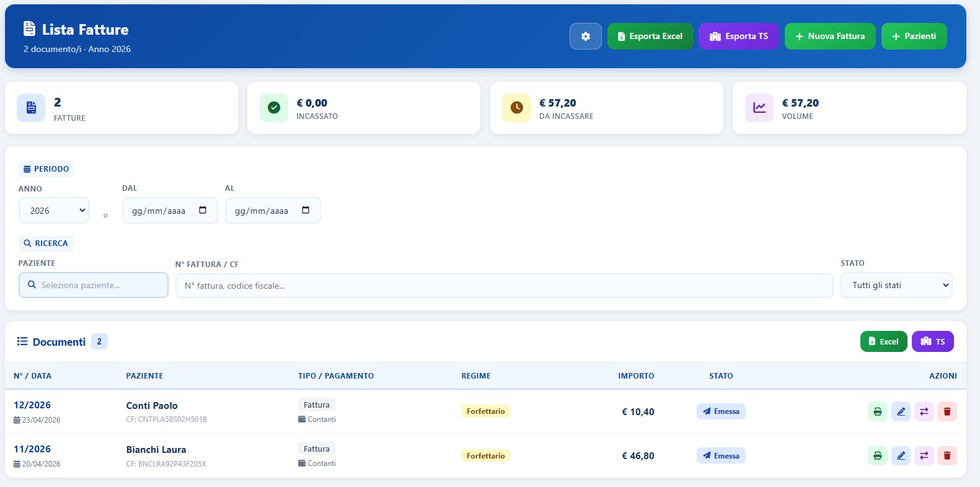Click the REGIME column header
This screenshot has height=487, width=980.
(476, 376)
